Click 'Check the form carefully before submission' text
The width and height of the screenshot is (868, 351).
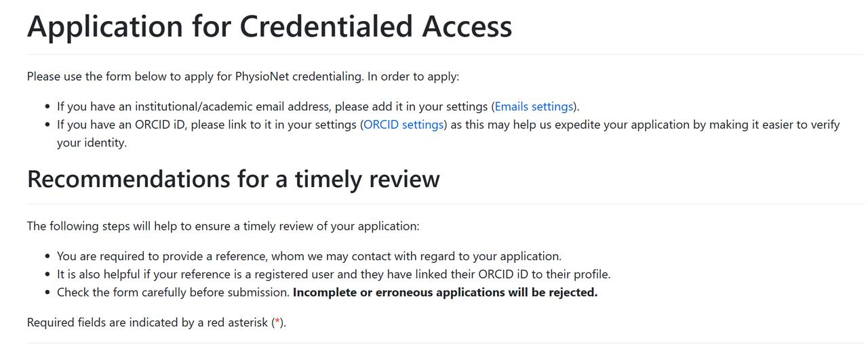coord(173,293)
